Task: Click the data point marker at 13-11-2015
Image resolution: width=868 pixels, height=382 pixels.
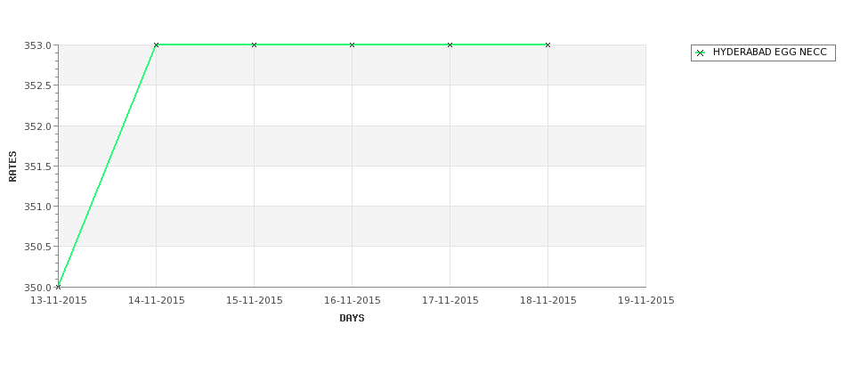Action: (x=58, y=287)
